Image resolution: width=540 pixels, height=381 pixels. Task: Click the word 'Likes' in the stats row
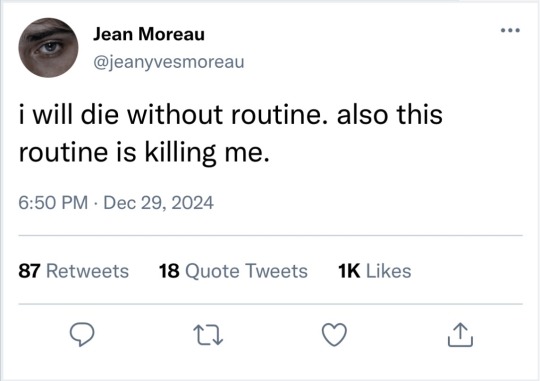[x=389, y=271]
